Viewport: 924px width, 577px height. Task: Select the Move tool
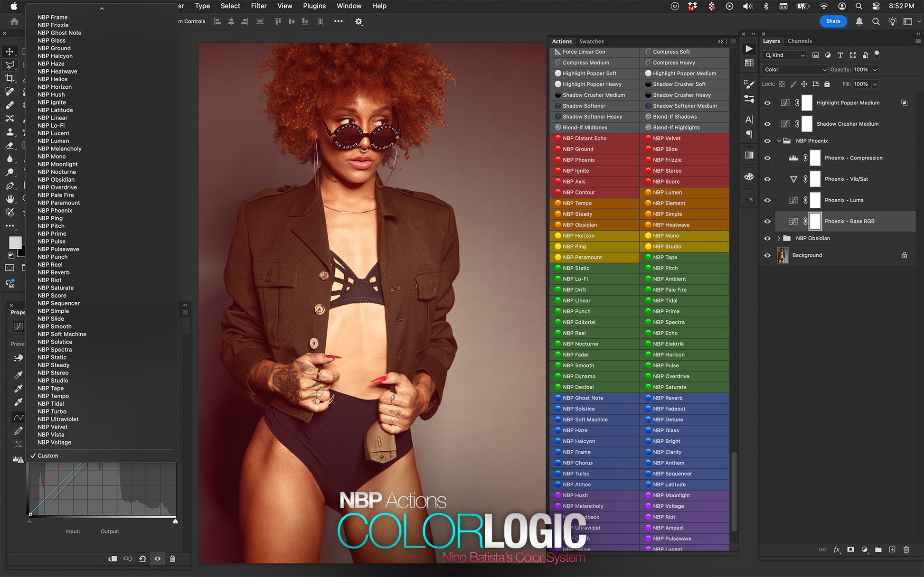[x=9, y=51]
